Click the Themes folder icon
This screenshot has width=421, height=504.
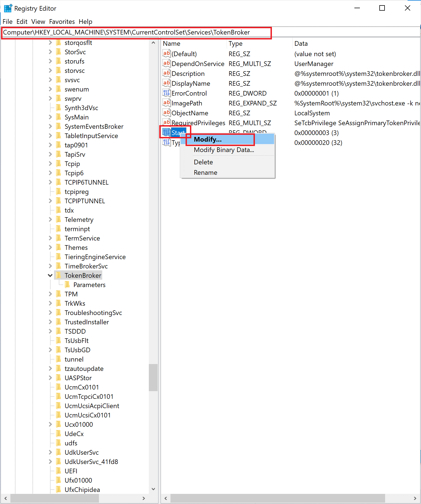[59, 247]
